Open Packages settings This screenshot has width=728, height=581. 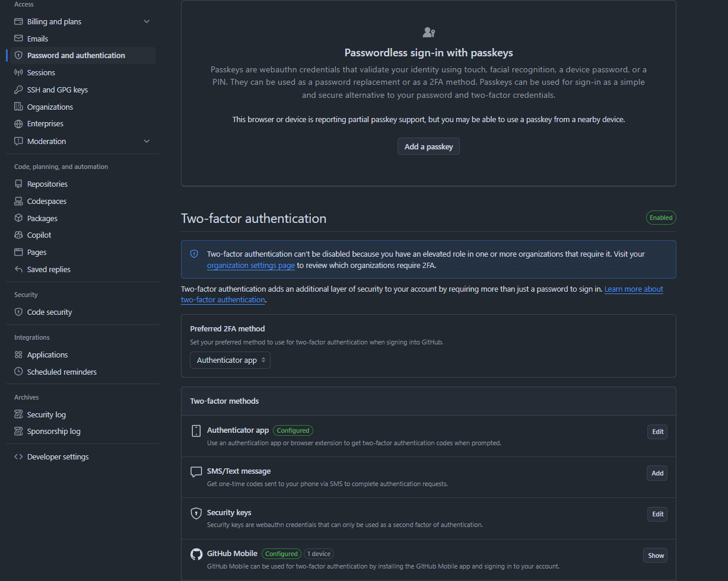pos(82,219)
